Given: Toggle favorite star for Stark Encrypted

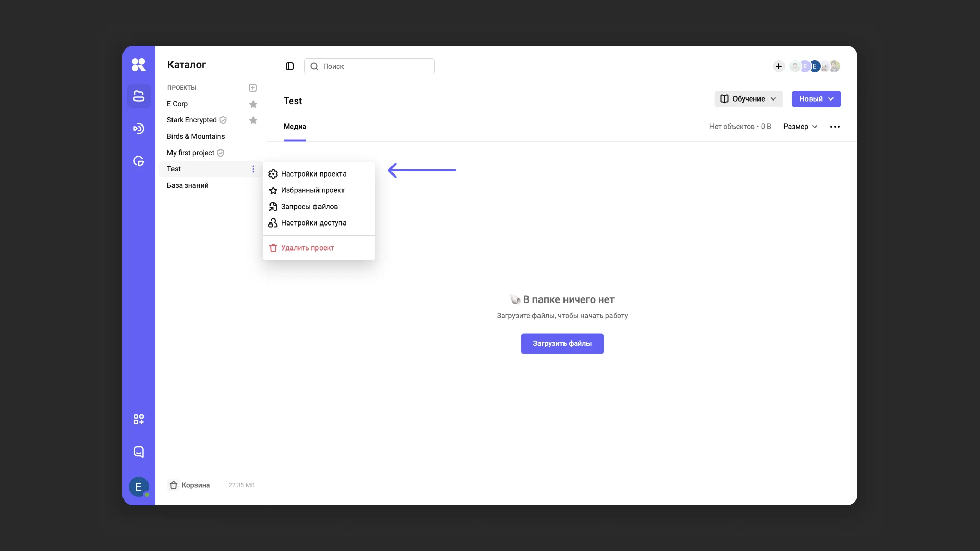Looking at the screenshot, I should point(253,120).
